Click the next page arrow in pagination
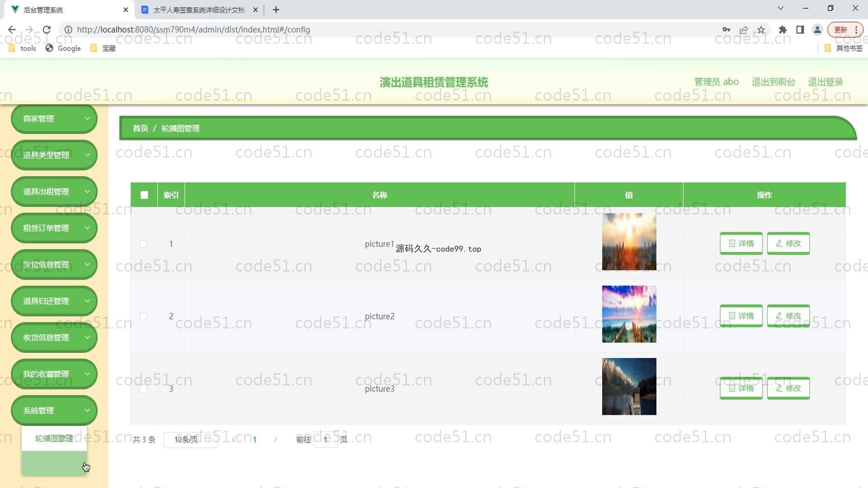The image size is (868, 488). click(275, 439)
